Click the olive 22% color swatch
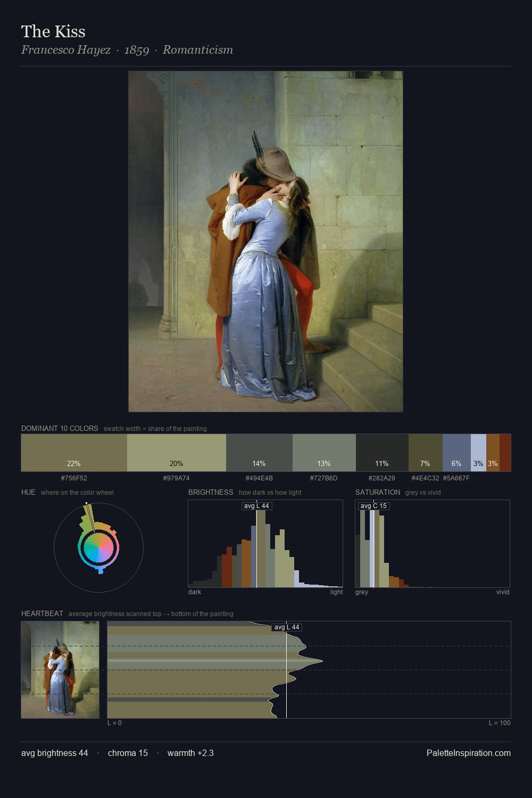The image size is (532, 798). (x=74, y=453)
